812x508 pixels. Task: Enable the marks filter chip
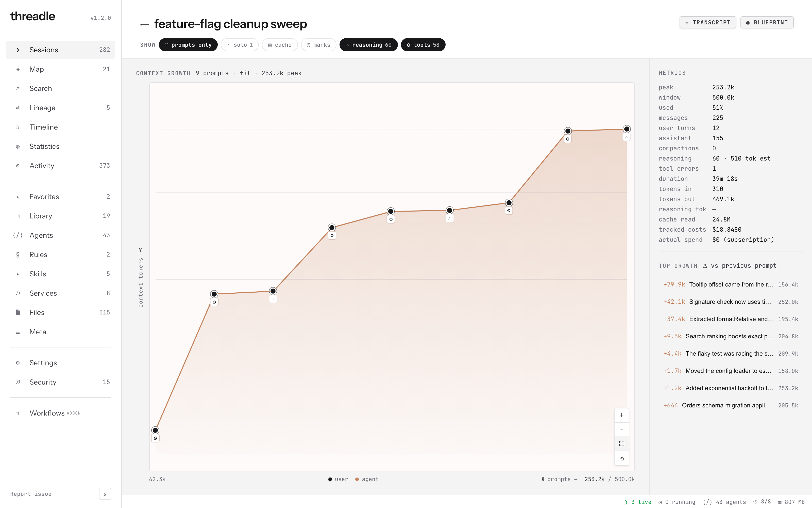318,45
